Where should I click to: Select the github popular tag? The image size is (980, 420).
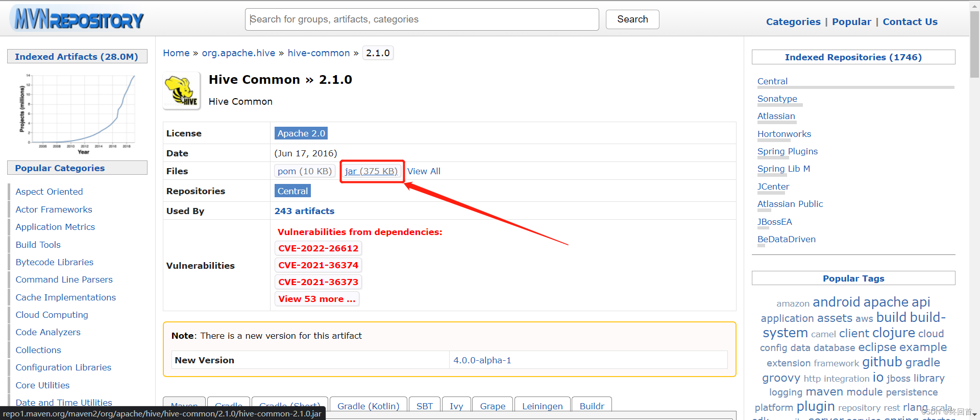coord(882,362)
